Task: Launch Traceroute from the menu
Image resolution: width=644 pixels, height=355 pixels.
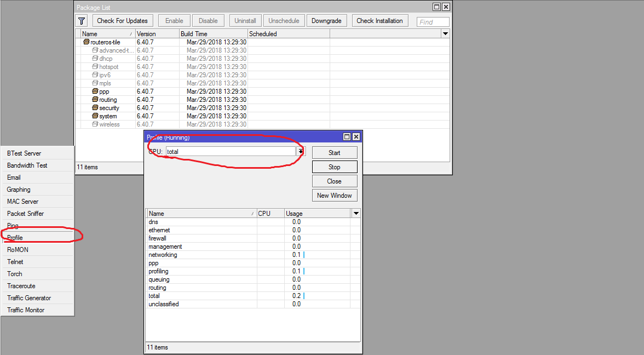Action: pyautogui.click(x=38, y=286)
